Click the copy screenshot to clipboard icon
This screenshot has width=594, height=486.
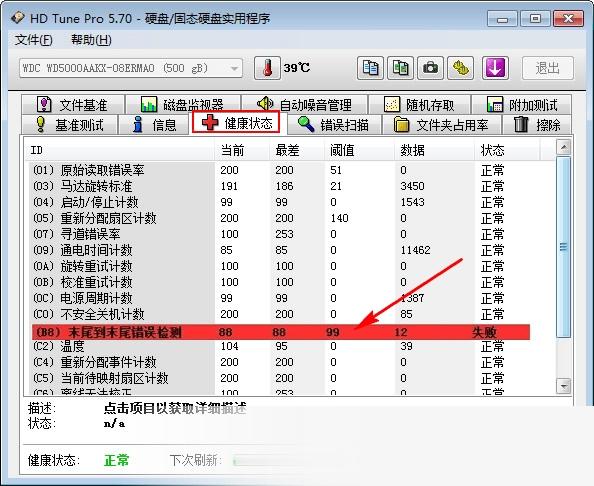[400, 68]
